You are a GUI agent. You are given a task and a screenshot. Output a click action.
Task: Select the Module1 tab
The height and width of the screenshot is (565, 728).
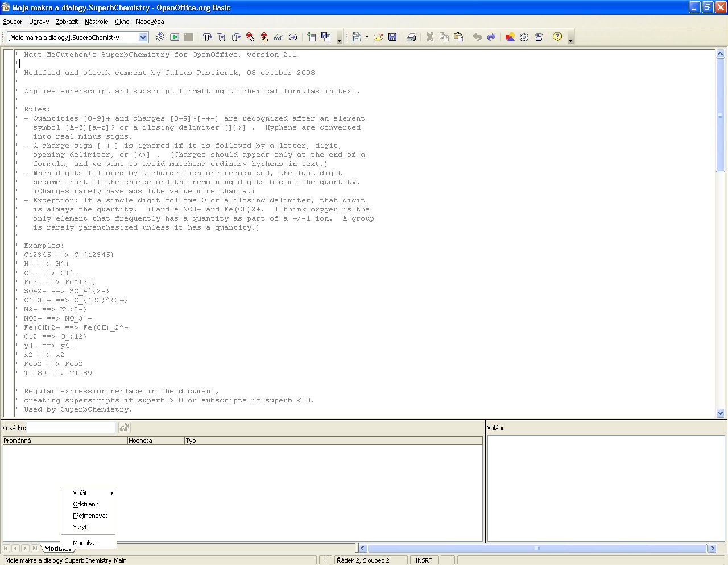(59, 549)
